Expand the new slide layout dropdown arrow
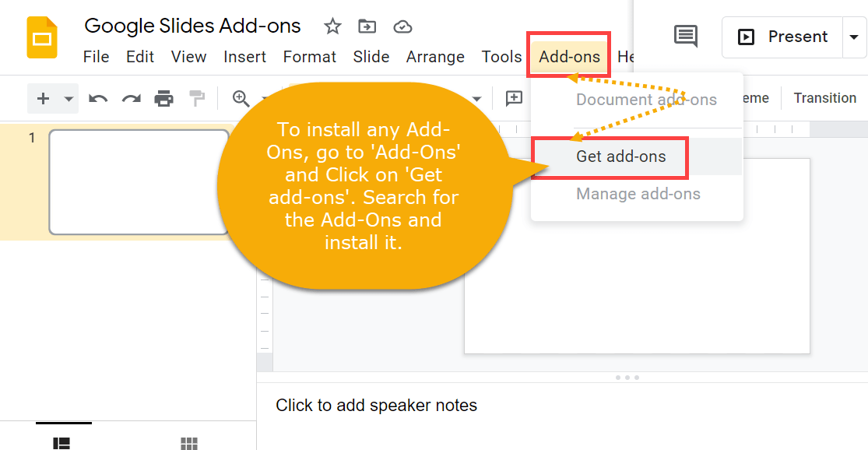Screen dimensions: 868x450 (69, 99)
